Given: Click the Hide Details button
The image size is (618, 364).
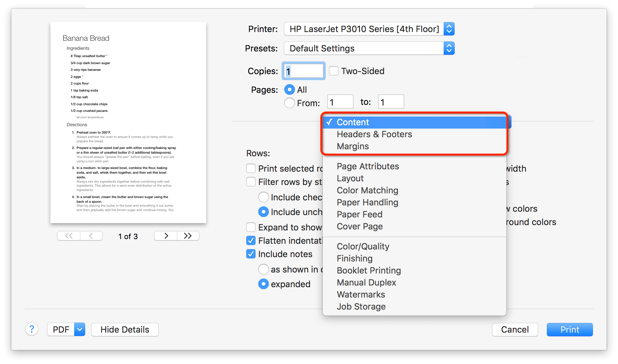Looking at the screenshot, I should click(125, 329).
